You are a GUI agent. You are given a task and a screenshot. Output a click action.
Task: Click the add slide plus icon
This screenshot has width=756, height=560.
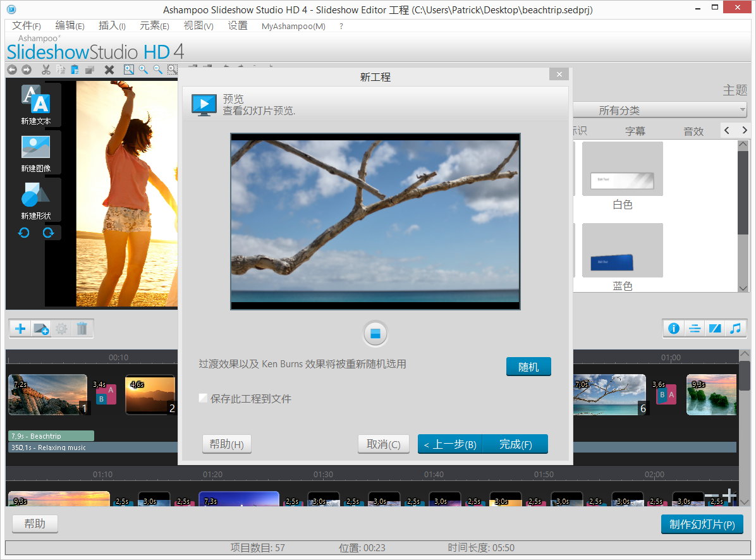(x=20, y=329)
